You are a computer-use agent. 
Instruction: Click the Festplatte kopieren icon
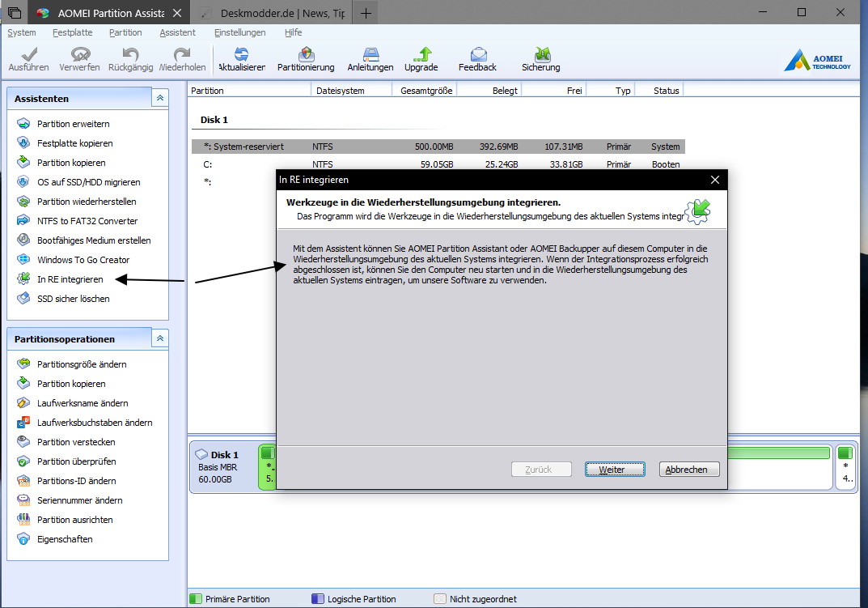pyautogui.click(x=23, y=143)
